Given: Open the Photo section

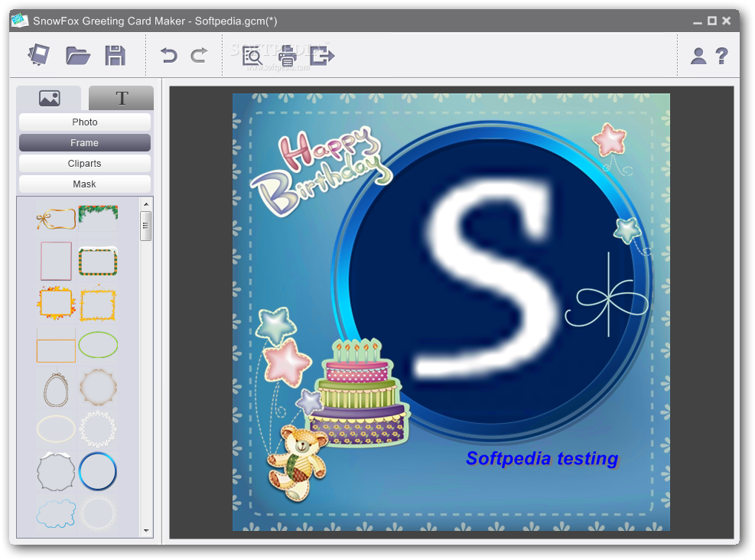Looking at the screenshot, I should click(x=85, y=122).
